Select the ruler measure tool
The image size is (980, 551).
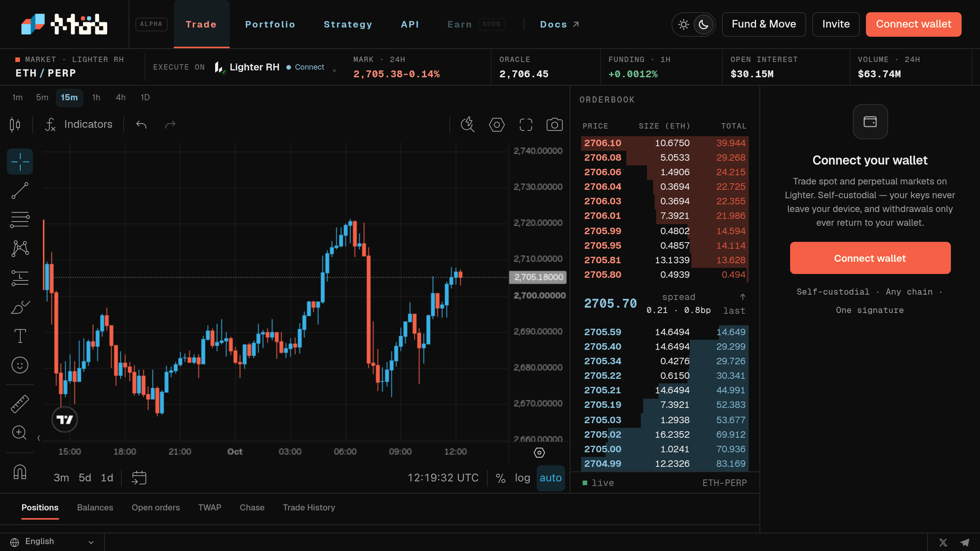[20, 404]
